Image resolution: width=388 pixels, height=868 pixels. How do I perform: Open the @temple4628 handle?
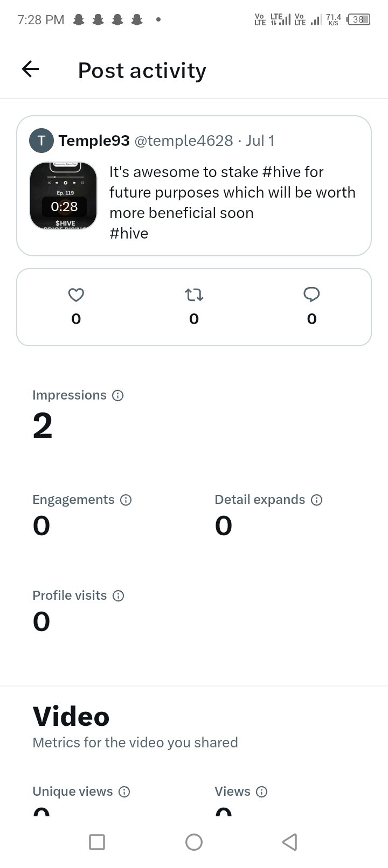[183, 141]
